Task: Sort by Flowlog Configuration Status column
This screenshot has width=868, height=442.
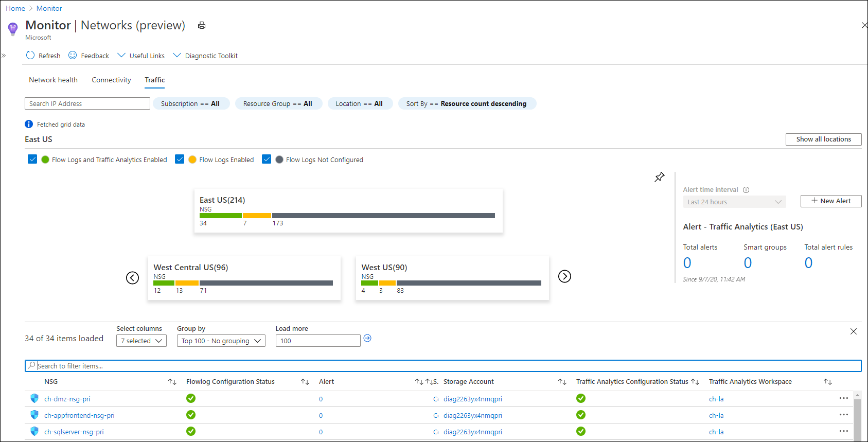Action: pyautogui.click(x=305, y=382)
